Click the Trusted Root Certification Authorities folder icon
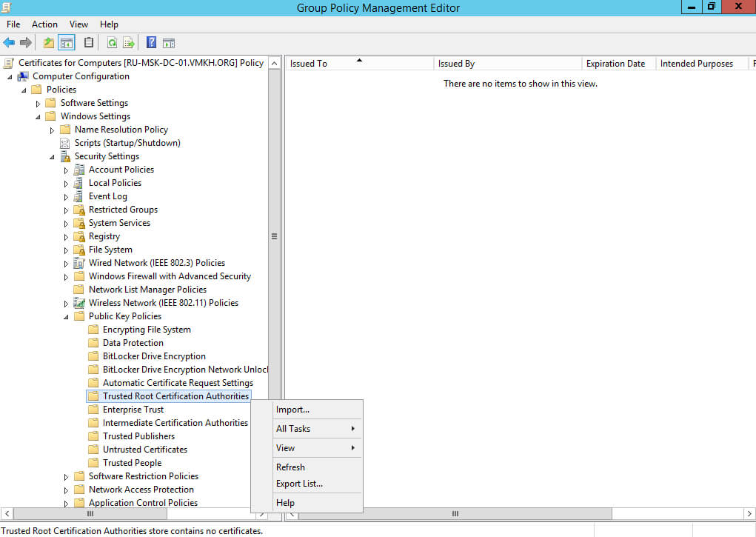Screen dimensions: 756x537 click(x=93, y=396)
